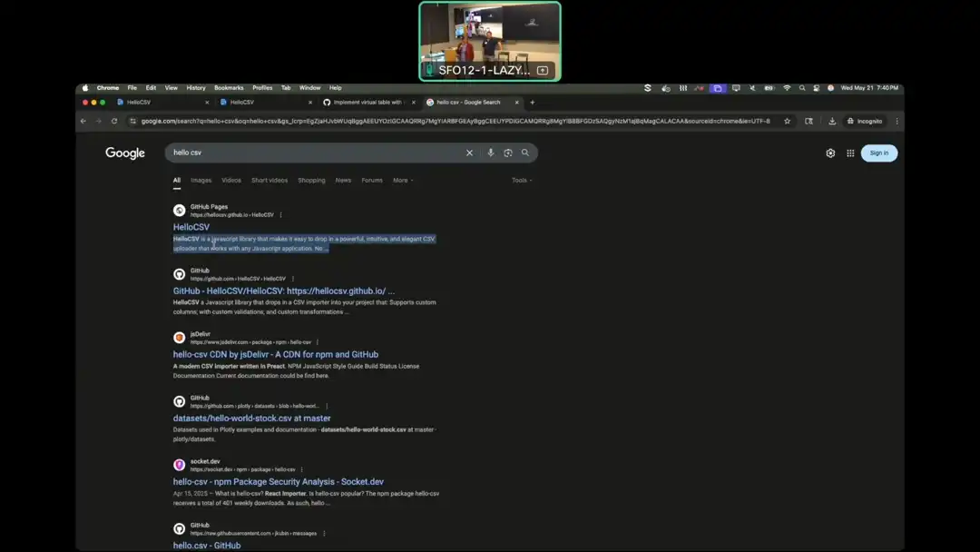Switch to the Videos results tab
Image resolution: width=980 pixels, height=552 pixels.
pyautogui.click(x=231, y=181)
